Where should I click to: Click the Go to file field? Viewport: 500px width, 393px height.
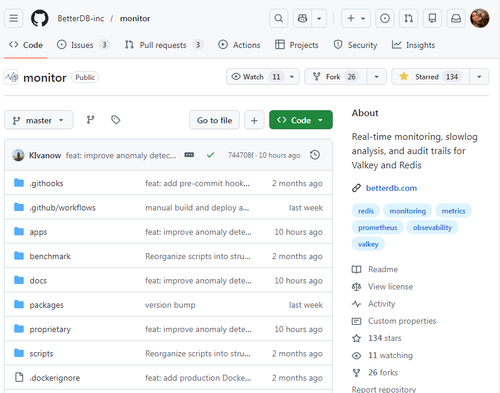(x=214, y=120)
